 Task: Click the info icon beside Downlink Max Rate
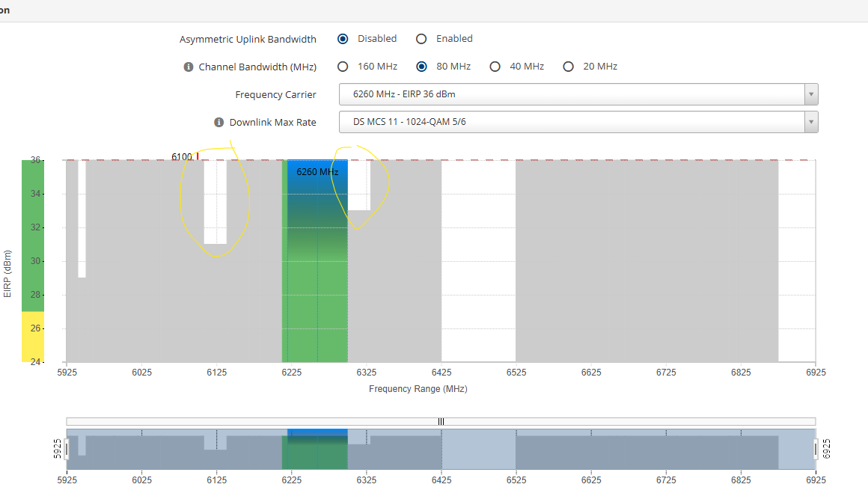pos(219,122)
